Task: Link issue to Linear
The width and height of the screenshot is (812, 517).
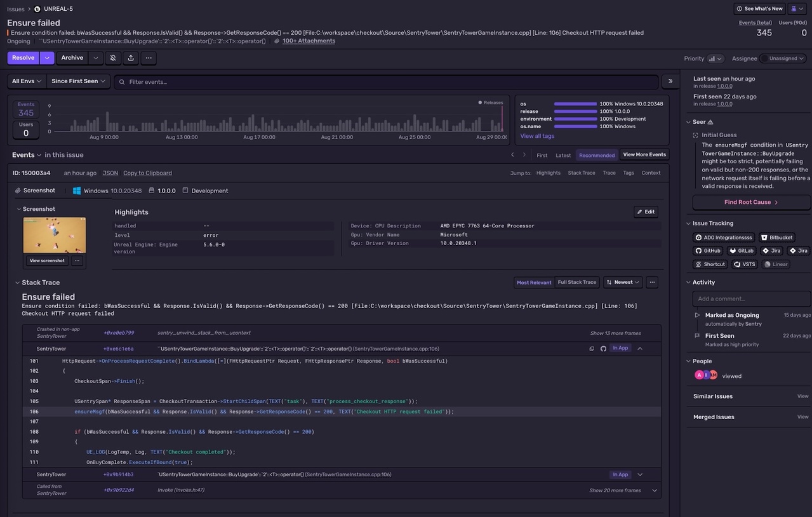Action: 776,264
